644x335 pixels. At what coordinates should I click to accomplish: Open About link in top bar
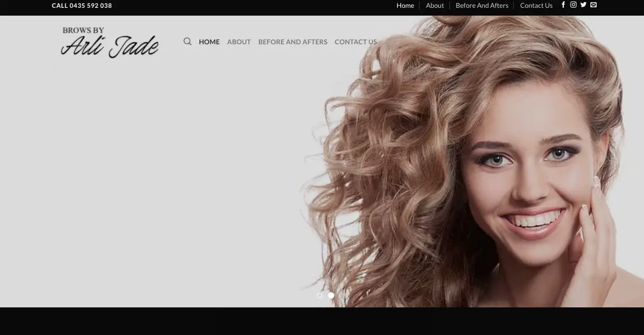(435, 6)
